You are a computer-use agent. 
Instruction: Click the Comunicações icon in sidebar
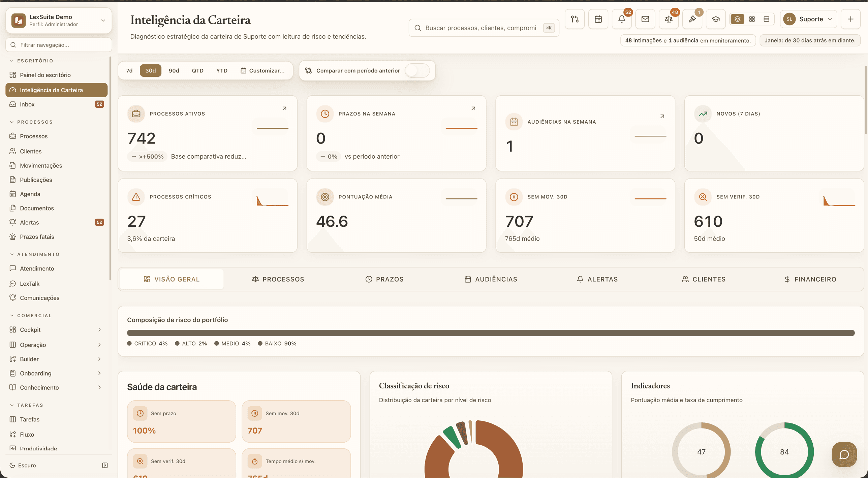click(x=13, y=298)
